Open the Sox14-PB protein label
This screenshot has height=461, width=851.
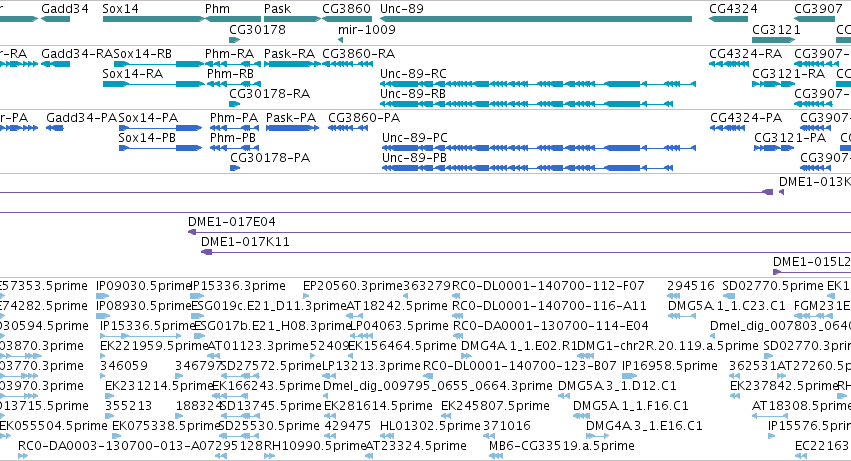tap(147, 138)
